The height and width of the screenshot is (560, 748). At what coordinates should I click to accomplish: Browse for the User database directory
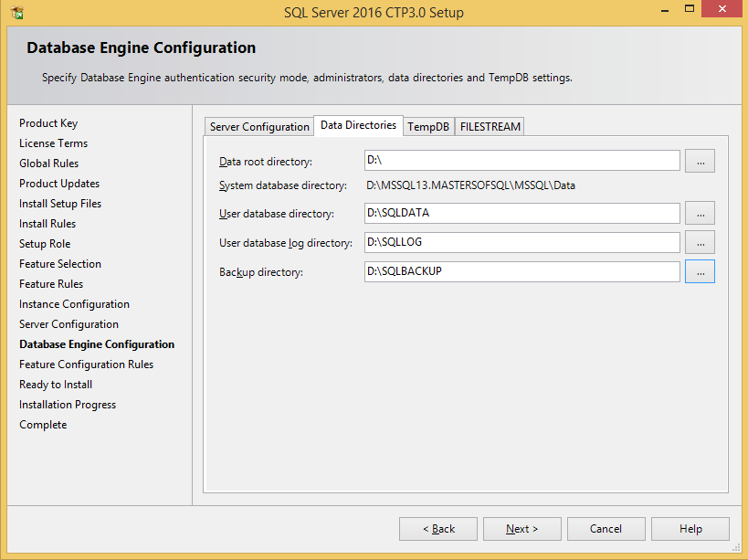click(700, 213)
